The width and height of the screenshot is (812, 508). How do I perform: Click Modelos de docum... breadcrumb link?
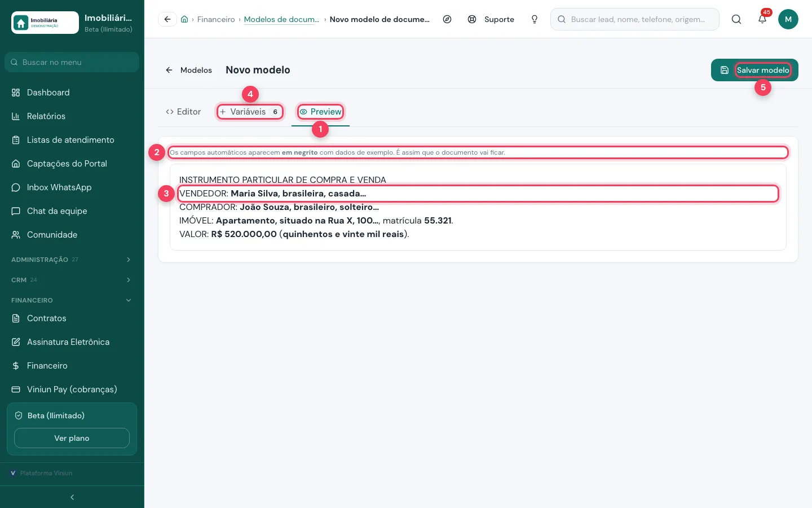tap(281, 19)
